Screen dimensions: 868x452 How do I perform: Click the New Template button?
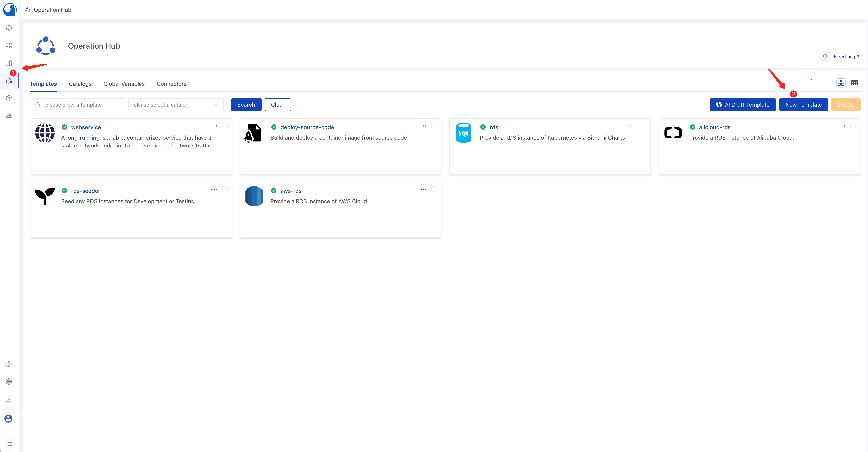pyautogui.click(x=803, y=105)
